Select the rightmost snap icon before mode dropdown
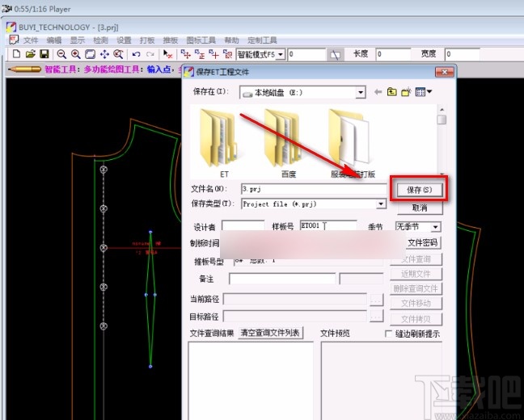Image resolution: width=524 pixels, height=420 pixels. [227, 54]
